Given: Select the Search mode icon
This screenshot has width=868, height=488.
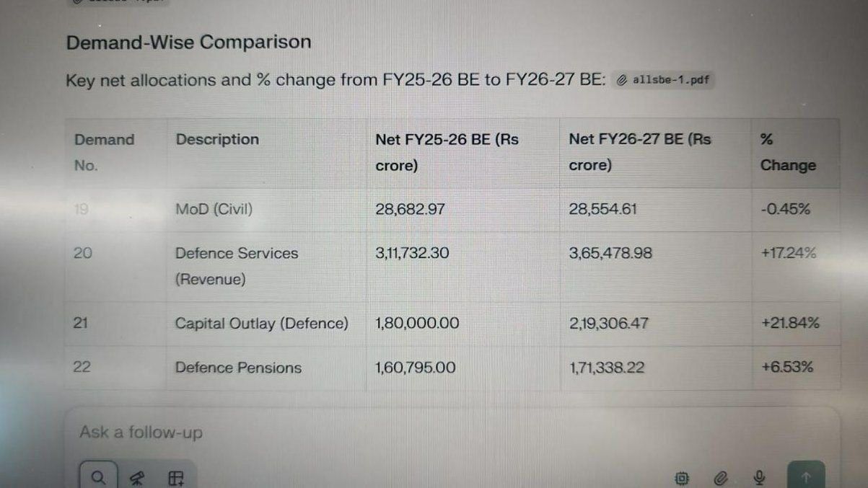Looking at the screenshot, I should 99,477.
